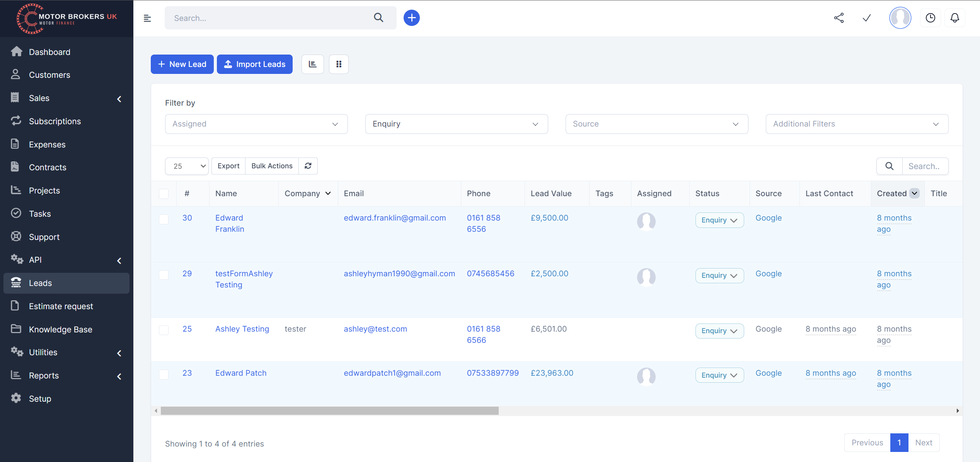
Task: Click the Tasks check-circle icon
Action: click(16, 213)
